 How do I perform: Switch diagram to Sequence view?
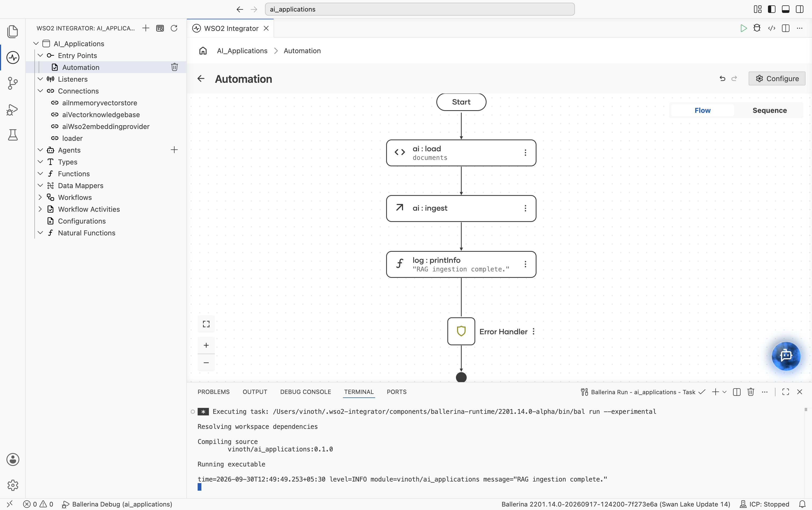[770, 111]
